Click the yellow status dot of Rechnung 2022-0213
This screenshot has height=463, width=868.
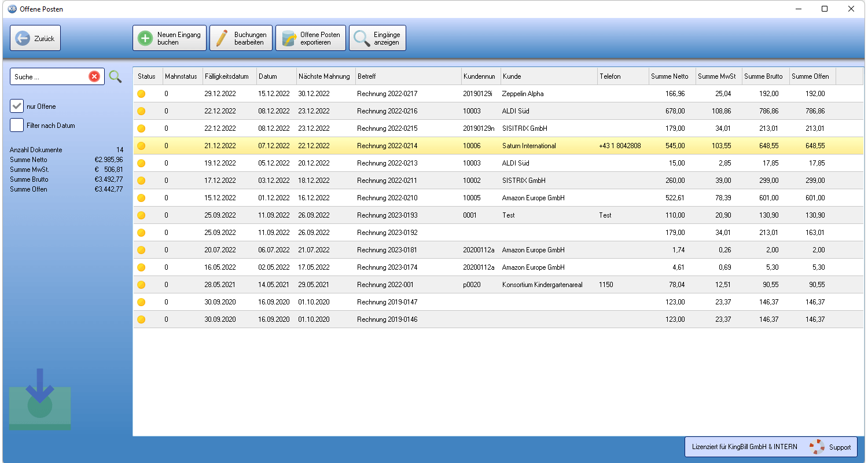coord(141,163)
